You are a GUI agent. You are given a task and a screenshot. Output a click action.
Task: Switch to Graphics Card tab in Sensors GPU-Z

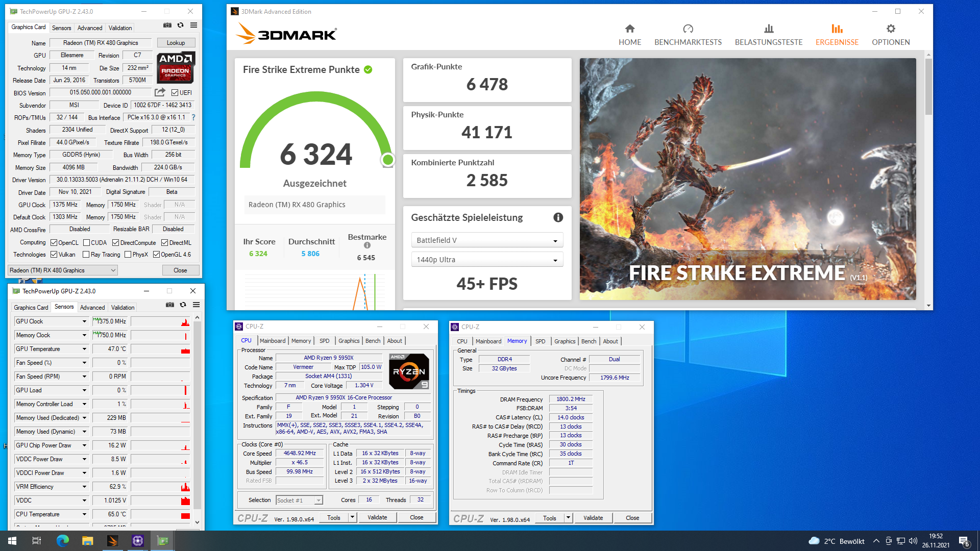tap(31, 308)
